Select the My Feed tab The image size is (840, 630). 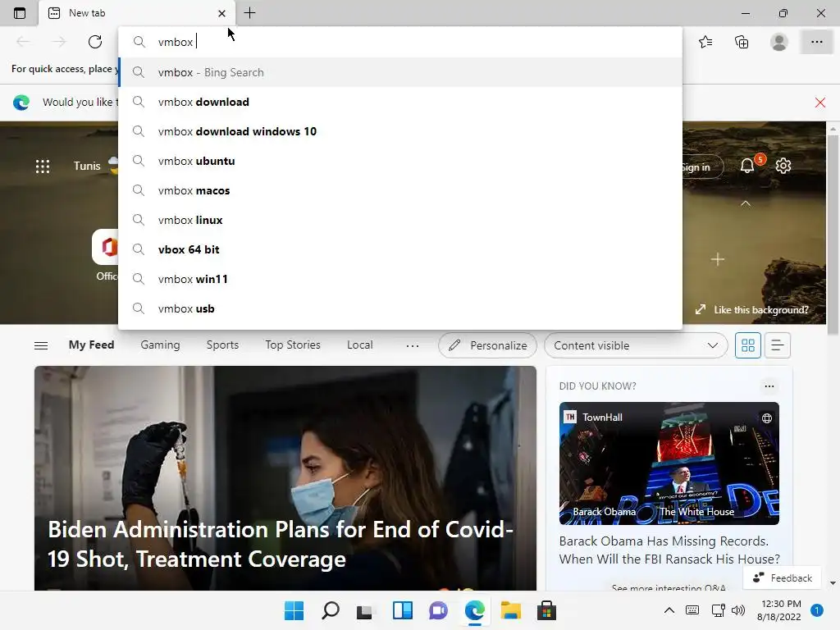(92, 345)
